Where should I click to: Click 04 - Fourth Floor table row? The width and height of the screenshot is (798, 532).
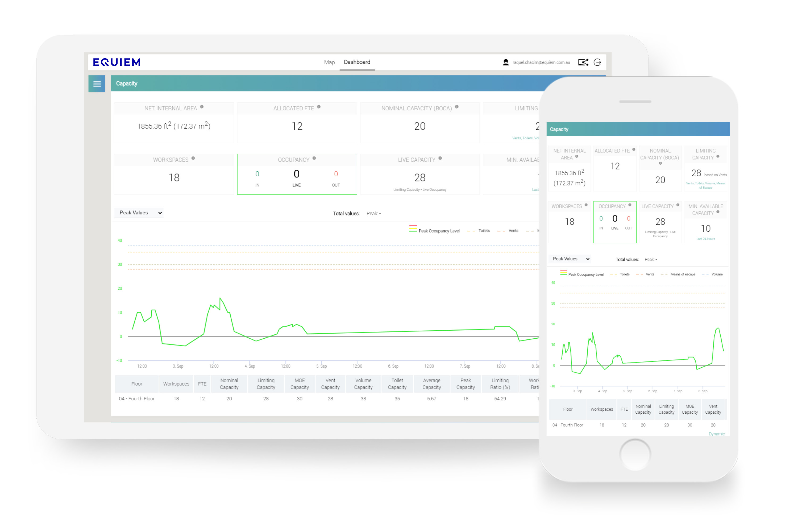click(x=137, y=399)
